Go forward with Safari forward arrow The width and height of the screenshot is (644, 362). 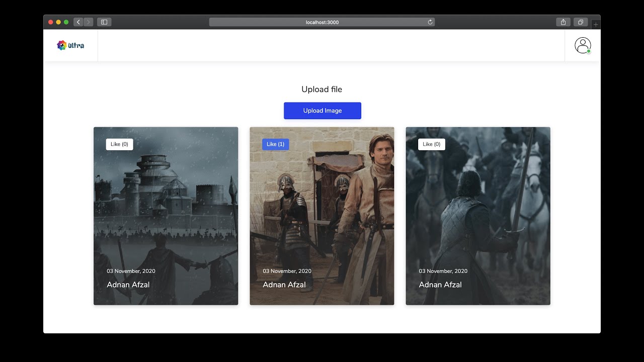tap(89, 22)
